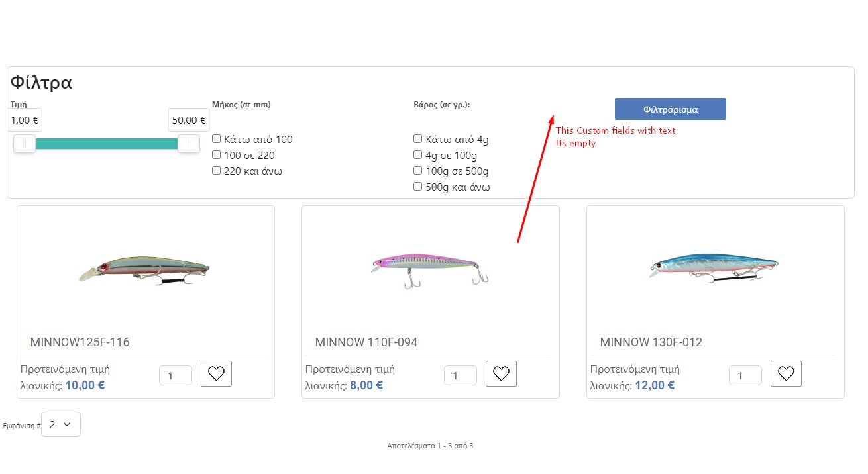Grab the minimum price slider handle
This screenshot has height=474, width=868.
[x=25, y=143]
